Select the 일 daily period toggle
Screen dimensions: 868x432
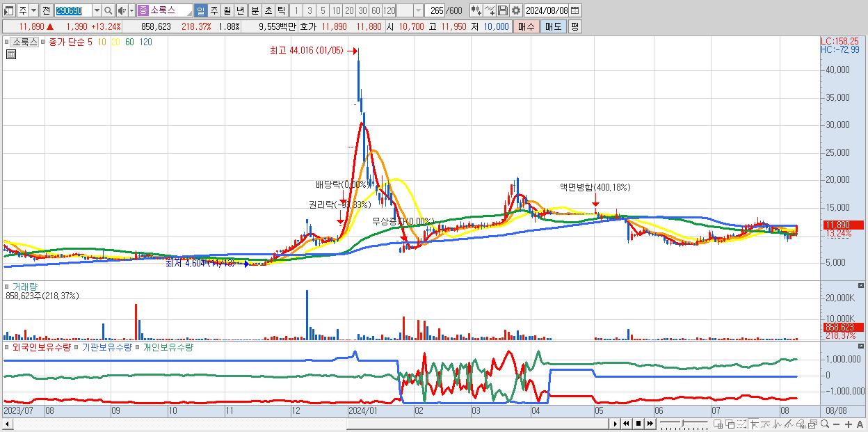tap(201, 10)
